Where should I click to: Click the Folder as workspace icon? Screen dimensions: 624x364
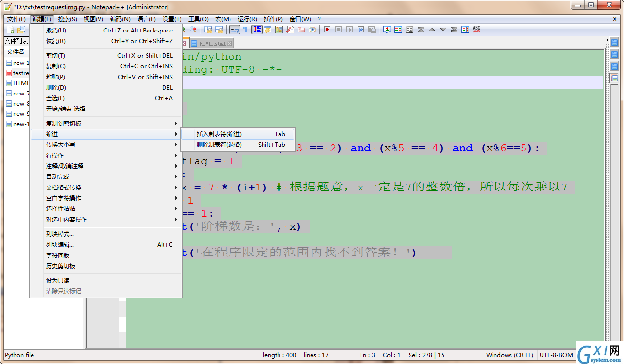[301, 30]
